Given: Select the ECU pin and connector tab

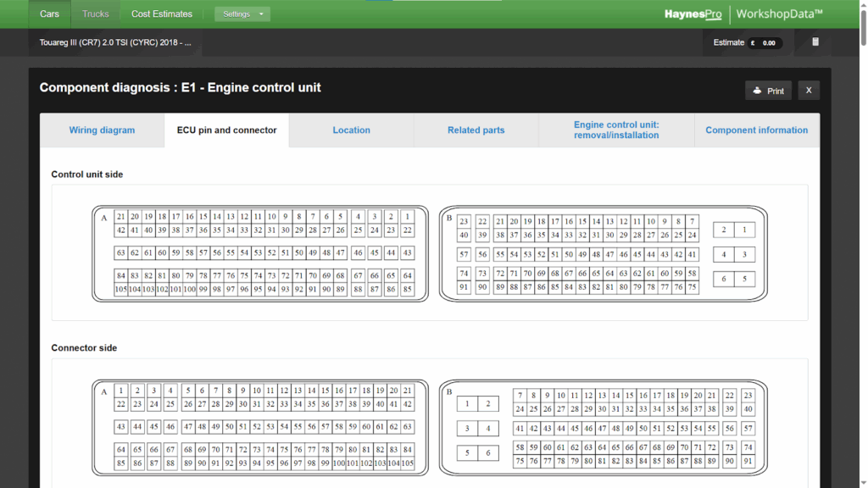Looking at the screenshot, I should tap(226, 130).
